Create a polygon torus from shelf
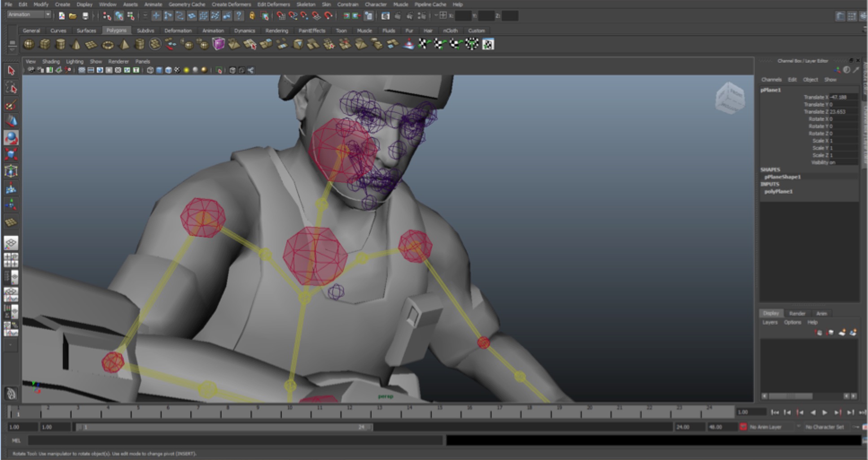 (x=108, y=44)
